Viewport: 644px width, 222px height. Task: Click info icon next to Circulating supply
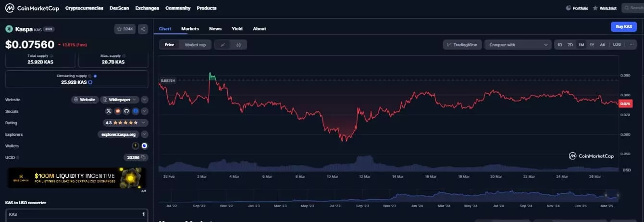[x=90, y=76]
